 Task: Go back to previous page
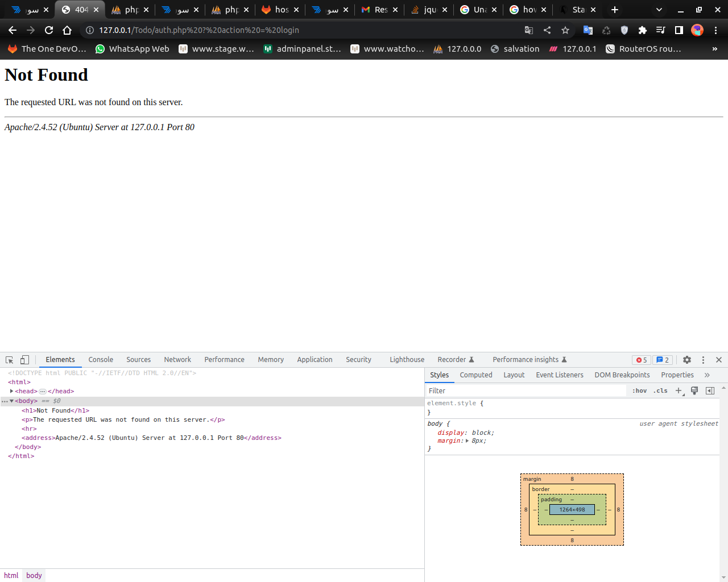point(13,30)
